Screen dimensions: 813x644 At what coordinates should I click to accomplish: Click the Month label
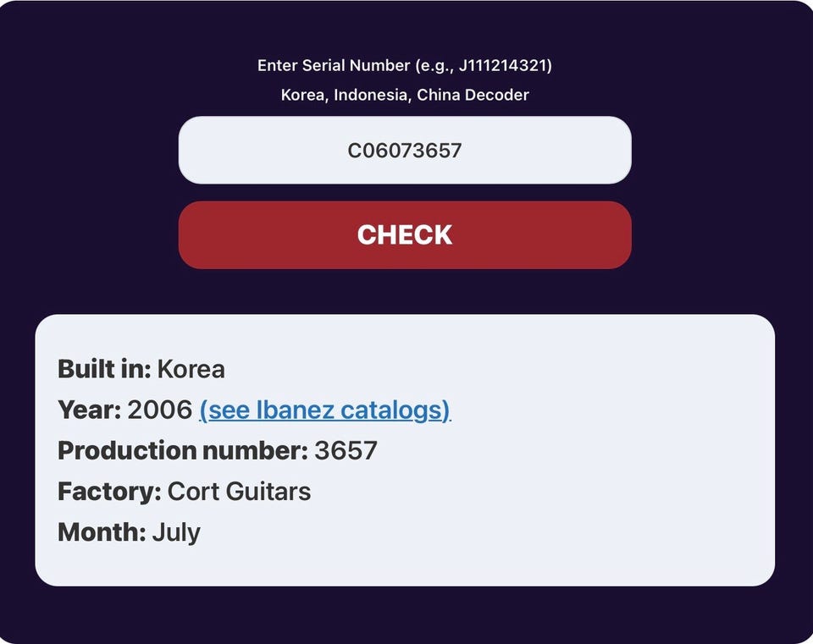pyautogui.click(x=102, y=532)
